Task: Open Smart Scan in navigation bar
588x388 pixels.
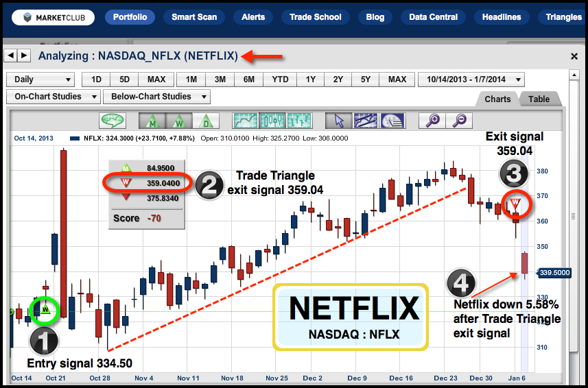Action: (193, 17)
